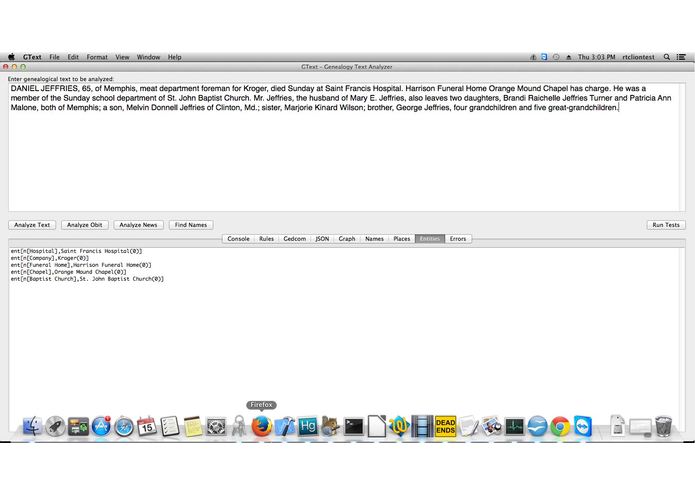Click the Find Names button
695x494 pixels.
tap(191, 225)
